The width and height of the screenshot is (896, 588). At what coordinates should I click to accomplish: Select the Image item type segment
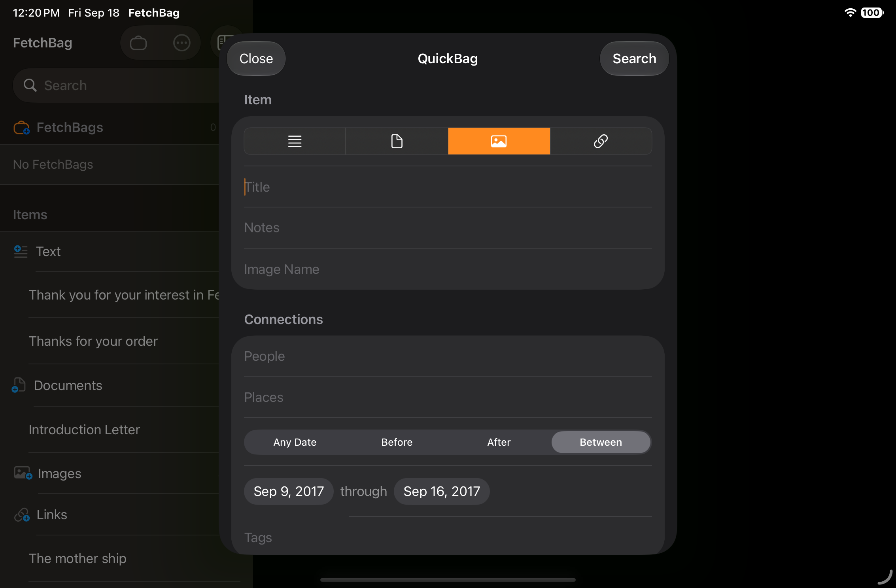(x=499, y=141)
